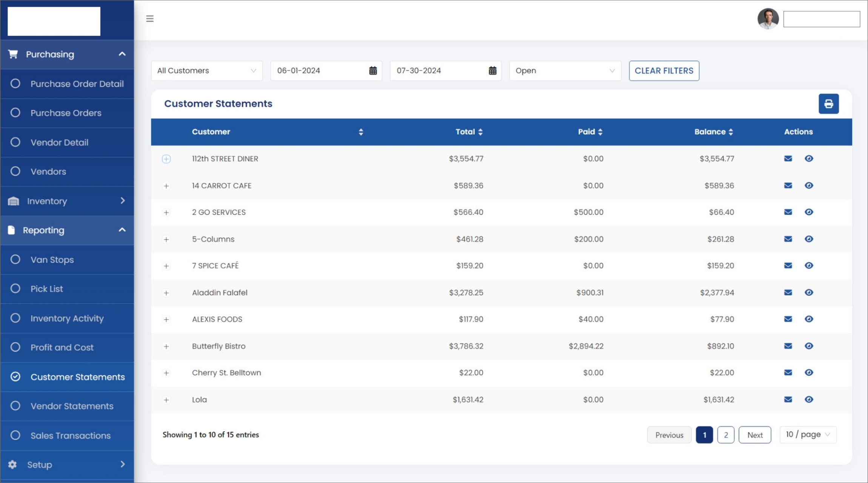Image resolution: width=868 pixels, height=483 pixels.
Task: Open Sales Transactions report
Action: [67, 435]
